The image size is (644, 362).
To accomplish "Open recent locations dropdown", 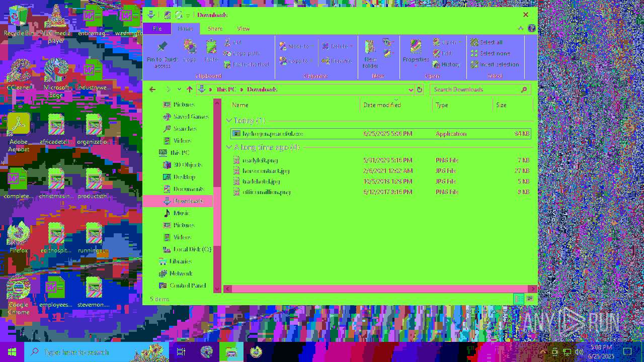I will 179,89.
